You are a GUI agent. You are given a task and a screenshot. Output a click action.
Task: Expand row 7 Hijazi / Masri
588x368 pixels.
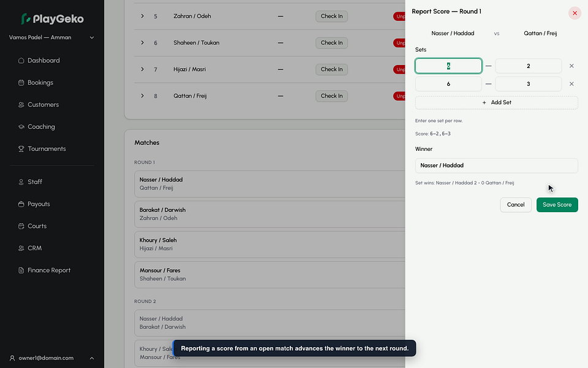[143, 69]
